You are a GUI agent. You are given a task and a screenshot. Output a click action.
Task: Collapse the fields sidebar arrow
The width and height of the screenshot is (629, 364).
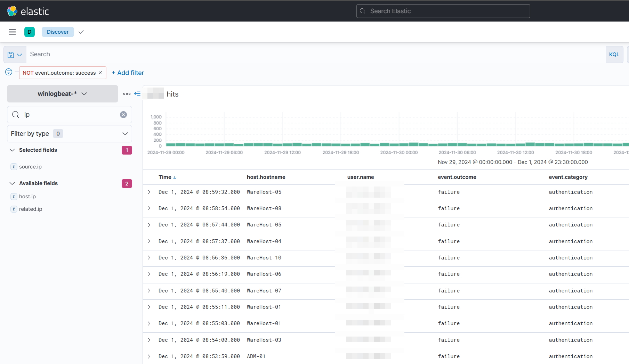click(137, 94)
